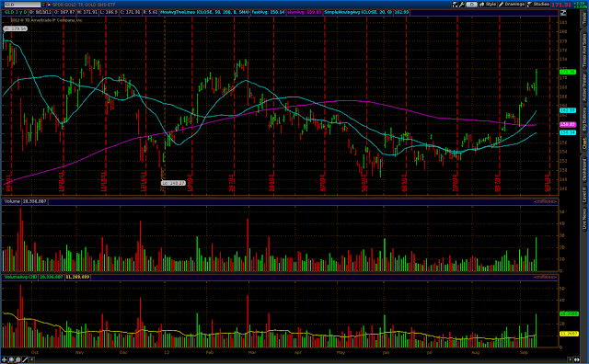
Task: Select the zoom-out magnifier tool
Action: pyautogui.click(x=17, y=359)
